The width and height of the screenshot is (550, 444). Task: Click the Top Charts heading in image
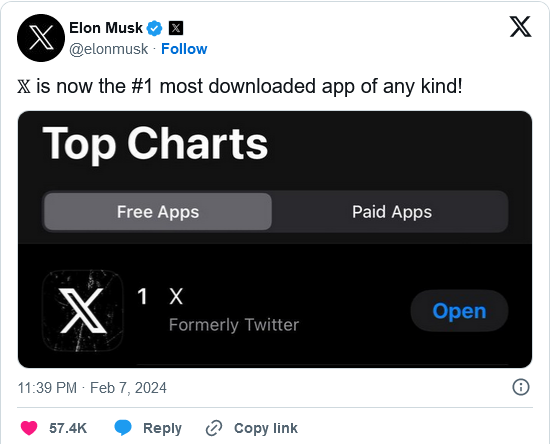tap(155, 143)
